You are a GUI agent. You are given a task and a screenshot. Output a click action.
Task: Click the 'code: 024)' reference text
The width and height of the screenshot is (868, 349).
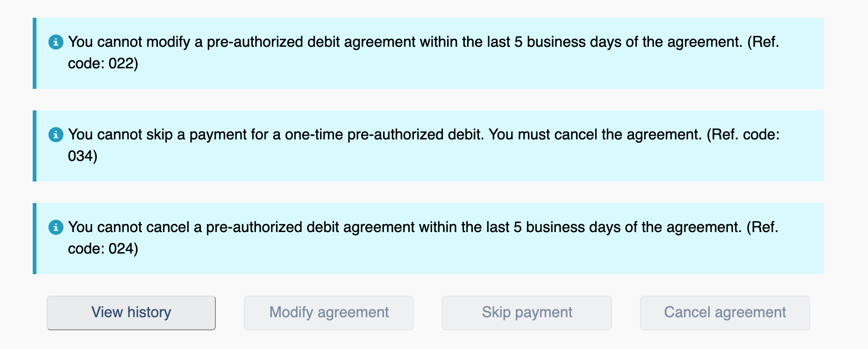point(103,249)
